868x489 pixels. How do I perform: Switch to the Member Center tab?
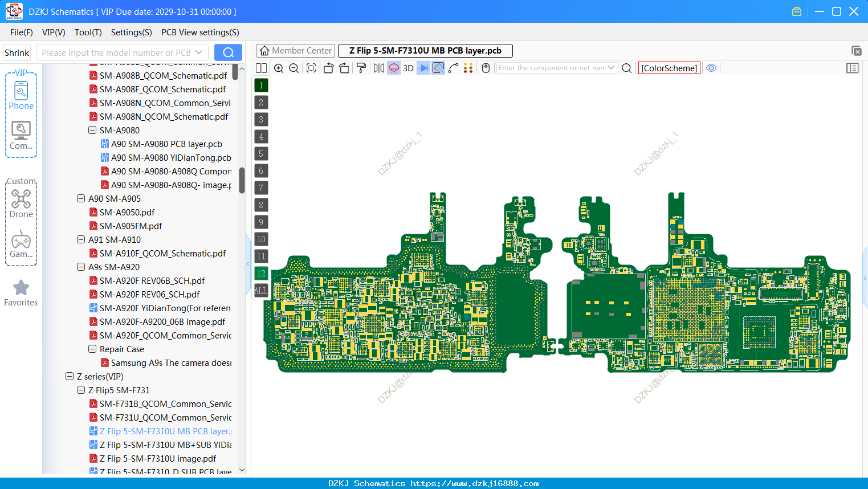pos(295,51)
